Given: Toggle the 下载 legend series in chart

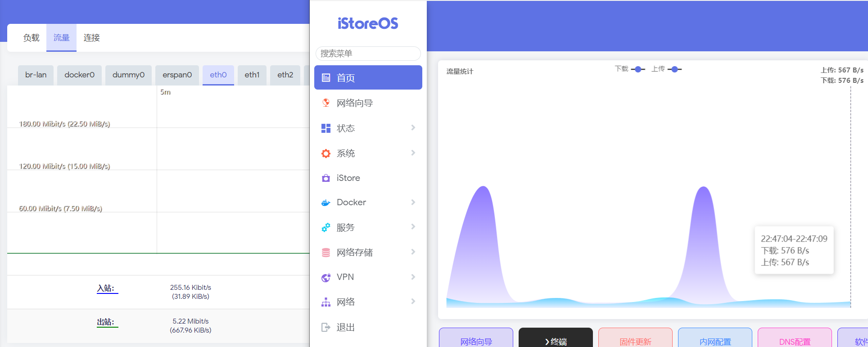Looking at the screenshot, I should (x=630, y=69).
